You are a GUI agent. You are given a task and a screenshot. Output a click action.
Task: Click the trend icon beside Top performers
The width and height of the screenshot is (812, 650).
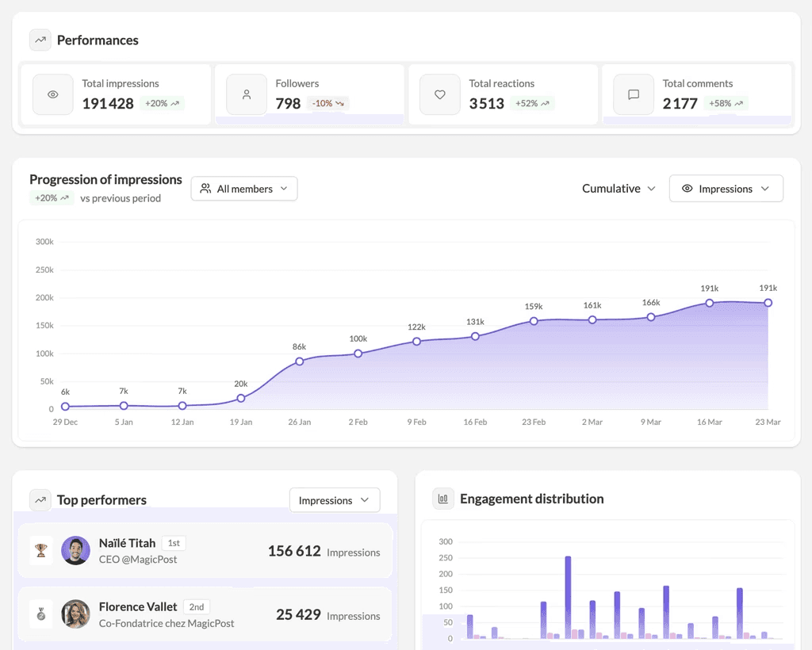(40, 499)
